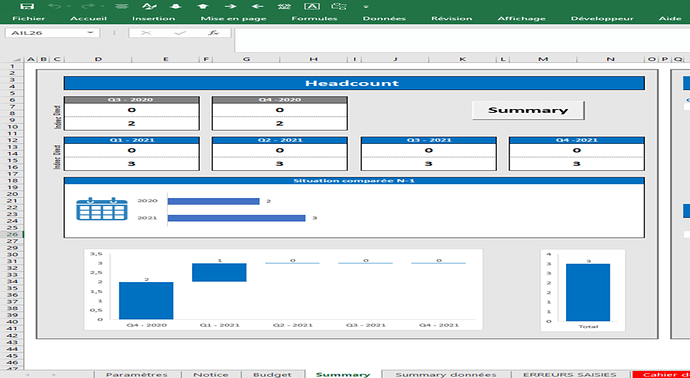Open the Mise en page ribbon tab
The image size is (690, 378).
pos(233,18)
